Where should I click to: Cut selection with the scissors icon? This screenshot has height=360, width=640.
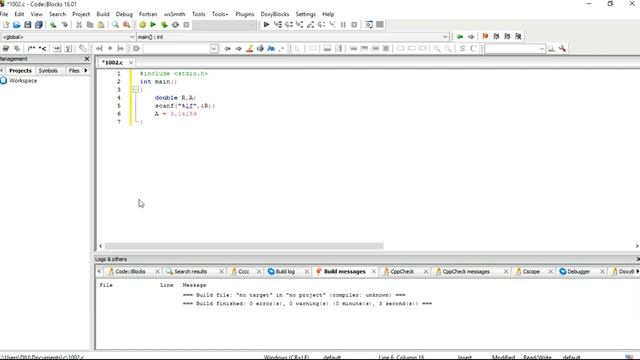pyautogui.click(x=79, y=25)
